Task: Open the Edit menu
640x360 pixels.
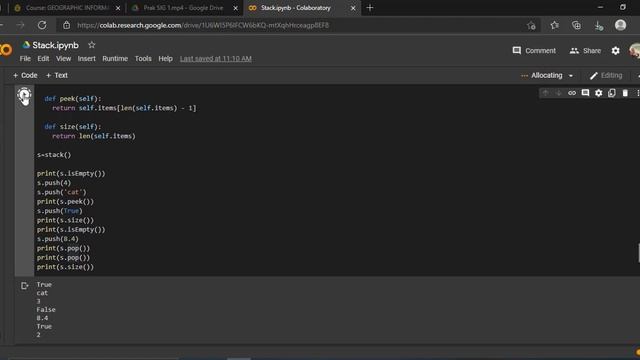Action: click(43, 59)
